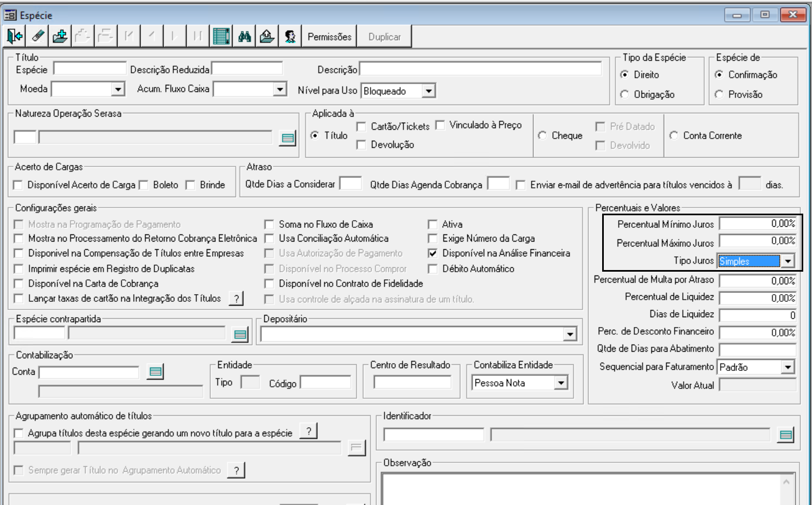Screen dimensions: 812x505
Task: Check Disponível na Carta de Cobrança
Action: click(19, 284)
